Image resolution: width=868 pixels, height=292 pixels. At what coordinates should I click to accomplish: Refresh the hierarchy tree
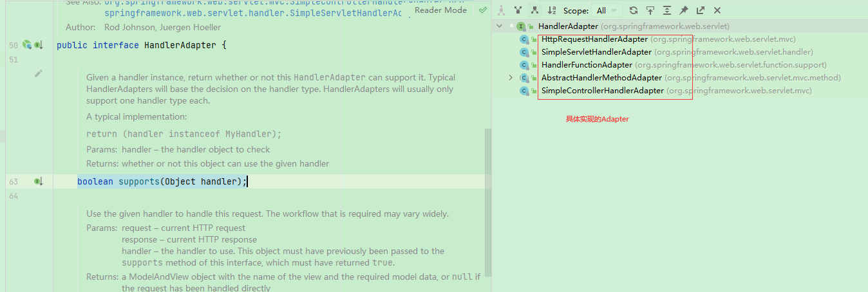[634, 10]
